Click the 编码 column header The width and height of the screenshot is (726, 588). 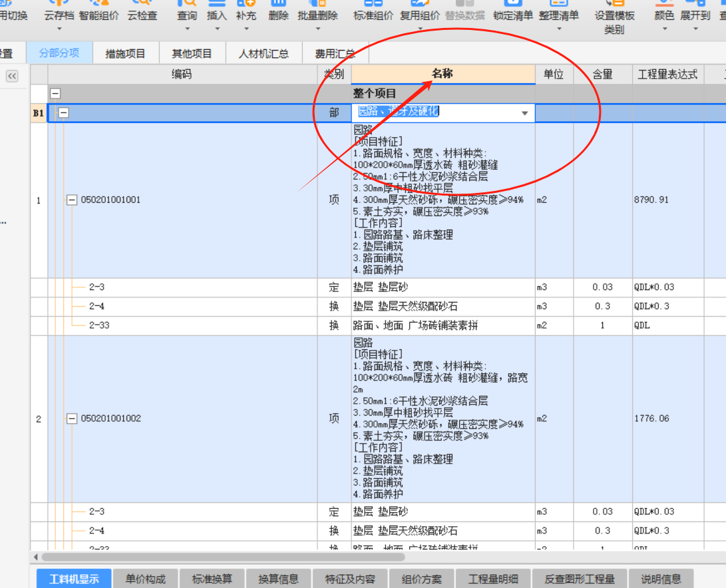(x=182, y=74)
